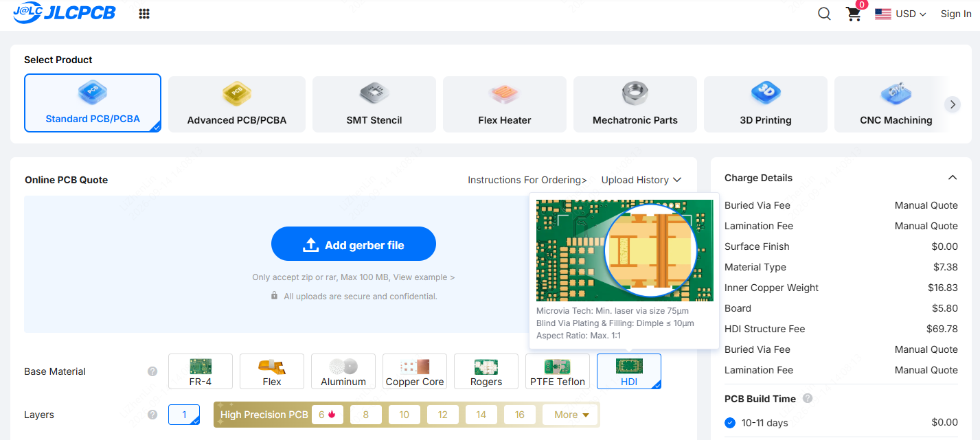The image size is (980, 440).
Task: Select Flex base material
Action: click(x=272, y=371)
